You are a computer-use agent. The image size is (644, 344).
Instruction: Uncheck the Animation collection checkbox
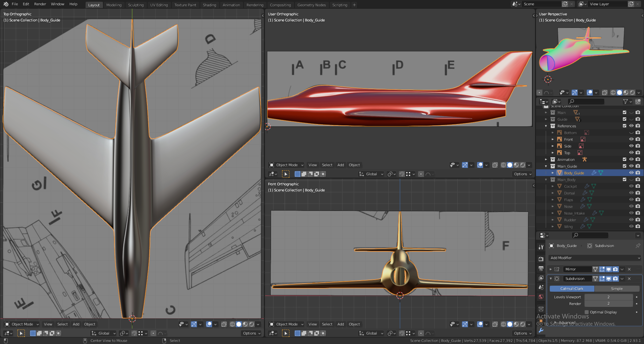(624, 160)
